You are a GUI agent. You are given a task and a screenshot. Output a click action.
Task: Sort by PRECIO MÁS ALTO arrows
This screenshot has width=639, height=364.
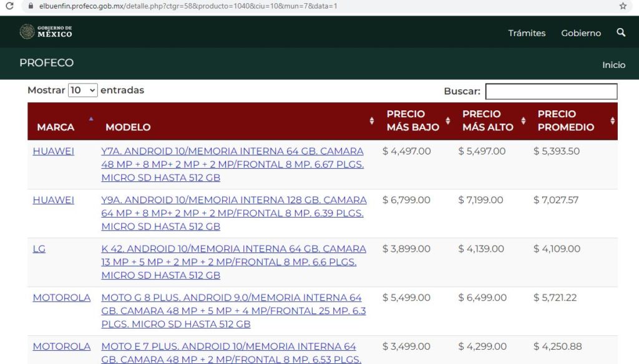(x=524, y=120)
